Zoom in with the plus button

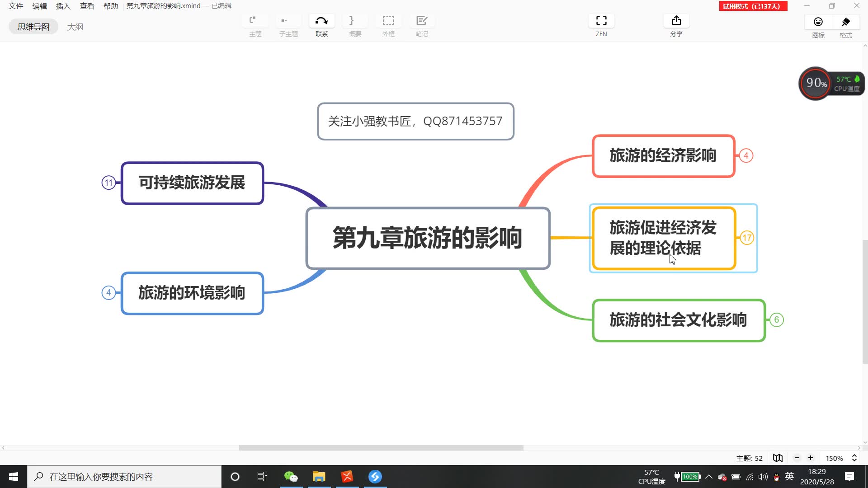[x=811, y=458]
